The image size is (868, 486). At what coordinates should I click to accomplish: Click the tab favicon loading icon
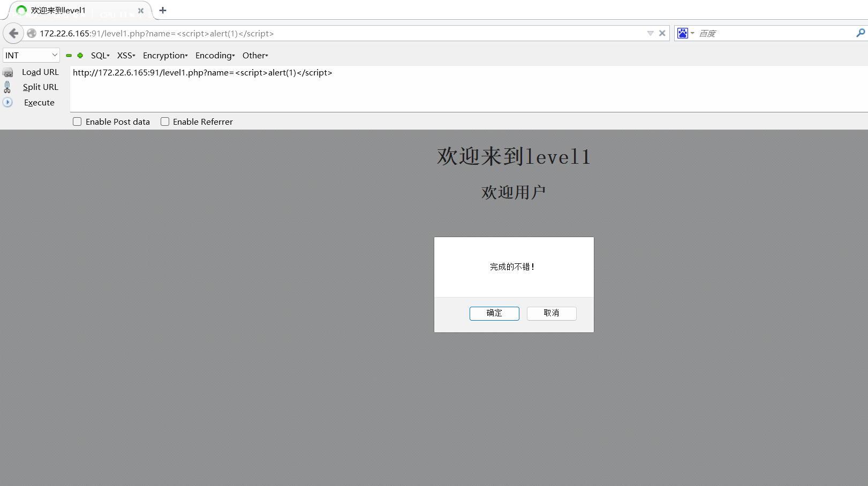21,10
